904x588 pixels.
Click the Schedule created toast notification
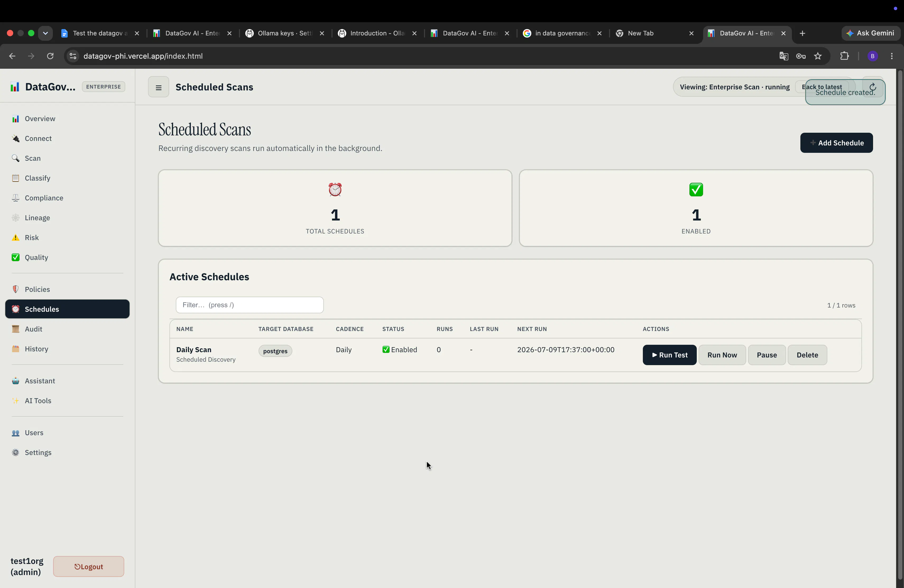[x=845, y=92]
